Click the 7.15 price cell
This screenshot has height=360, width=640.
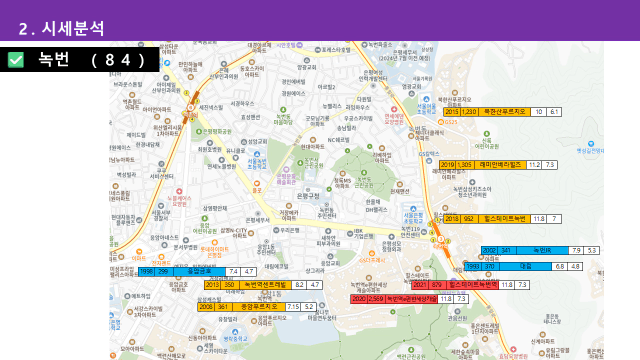coord(293,307)
